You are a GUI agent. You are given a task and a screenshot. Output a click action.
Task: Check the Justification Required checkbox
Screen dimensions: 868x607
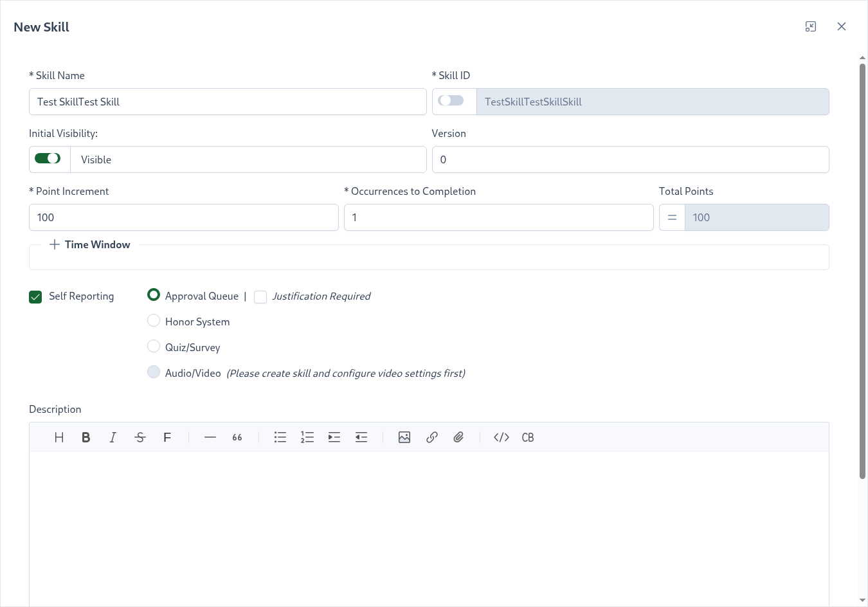pyautogui.click(x=260, y=296)
